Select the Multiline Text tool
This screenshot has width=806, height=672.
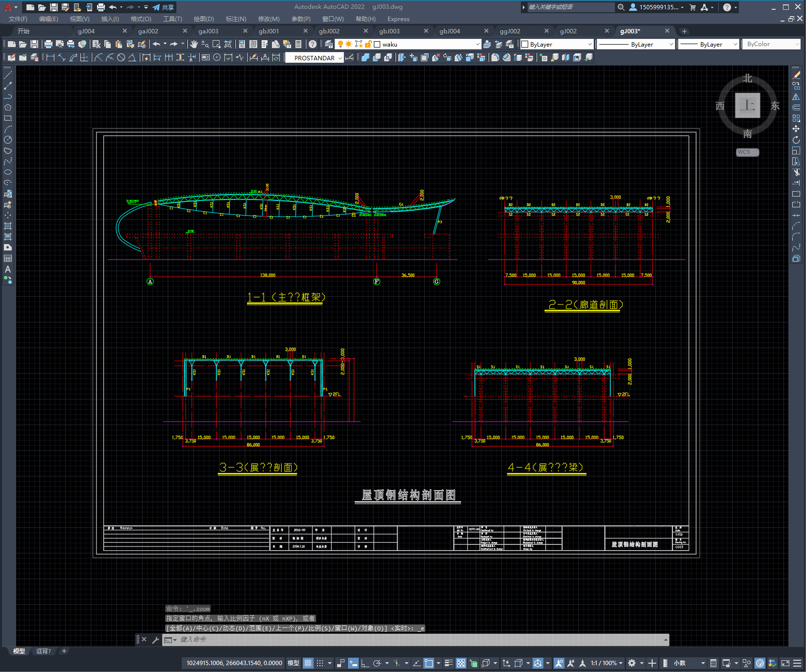click(x=8, y=269)
